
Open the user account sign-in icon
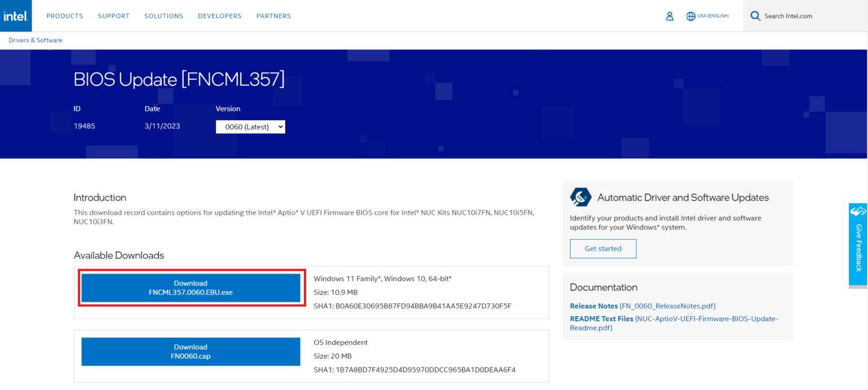coord(670,16)
